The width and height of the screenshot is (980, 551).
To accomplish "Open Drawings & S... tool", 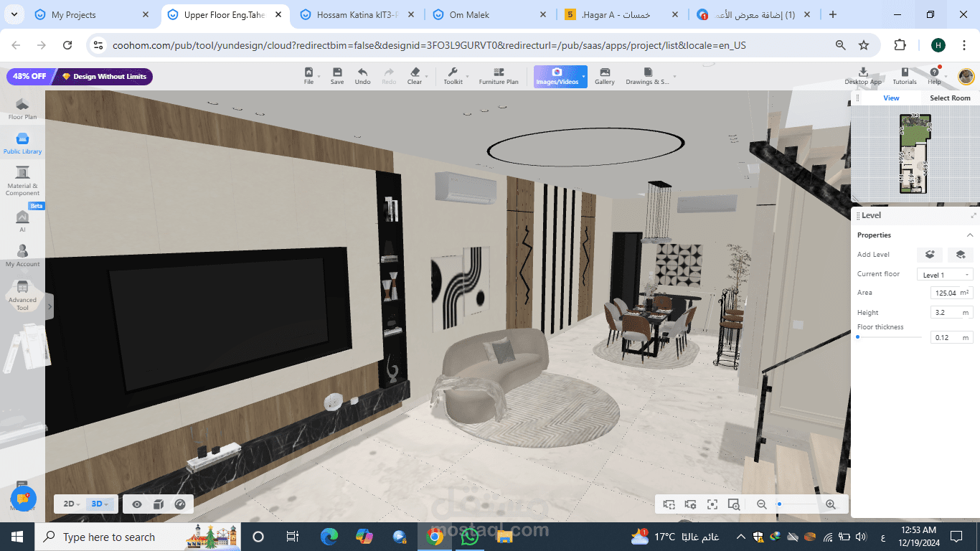I will pos(647,76).
